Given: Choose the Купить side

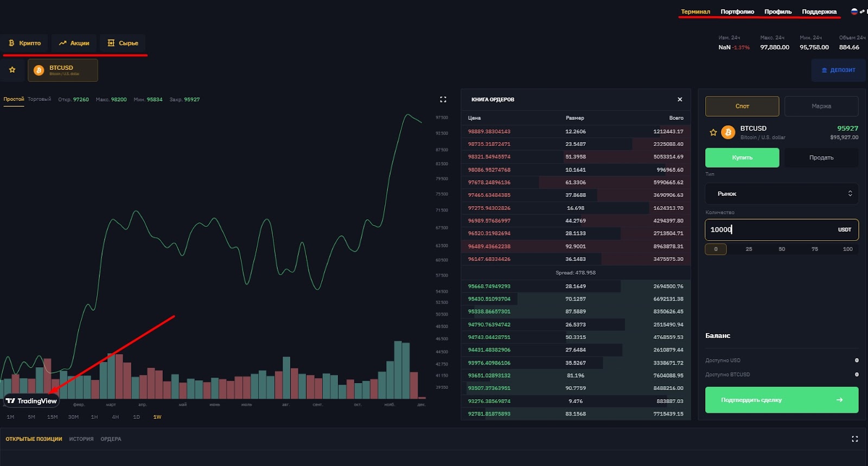Looking at the screenshot, I should click(742, 157).
